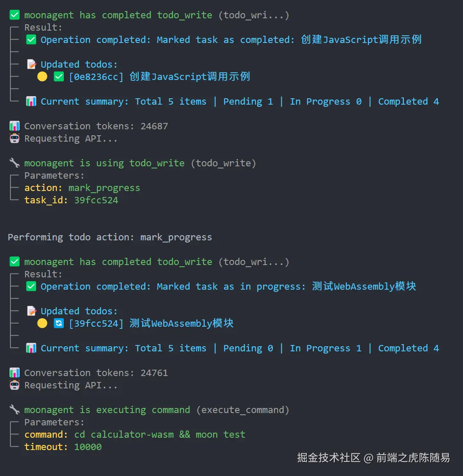Click the checkmark beside 'Marked task as completed'
Image resolution: width=463 pixels, height=476 pixels.
(31, 40)
